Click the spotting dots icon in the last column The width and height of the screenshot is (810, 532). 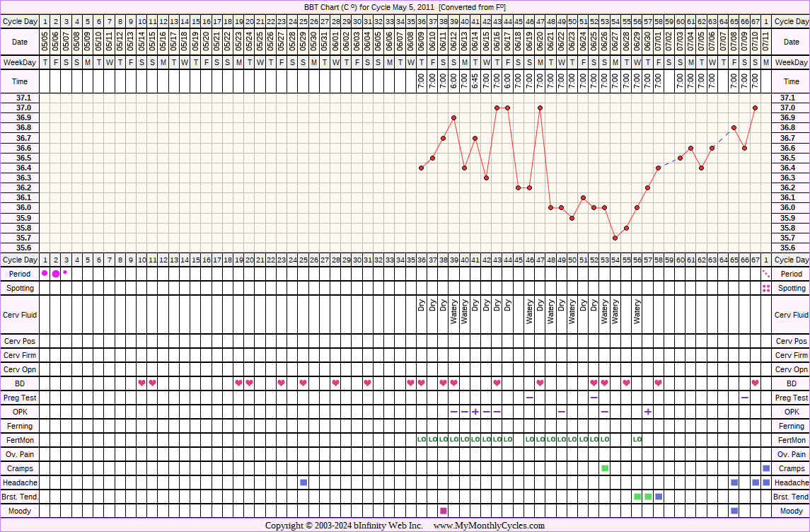click(766, 288)
